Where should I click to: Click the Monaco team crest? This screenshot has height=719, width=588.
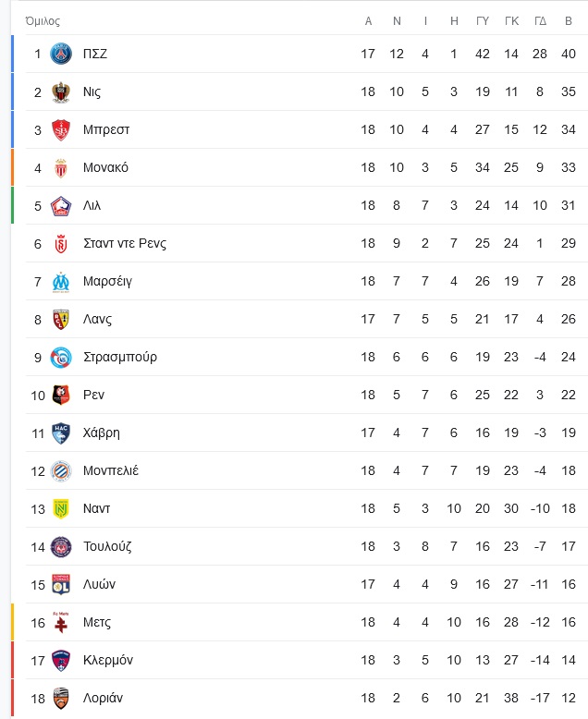tap(60, 168)
